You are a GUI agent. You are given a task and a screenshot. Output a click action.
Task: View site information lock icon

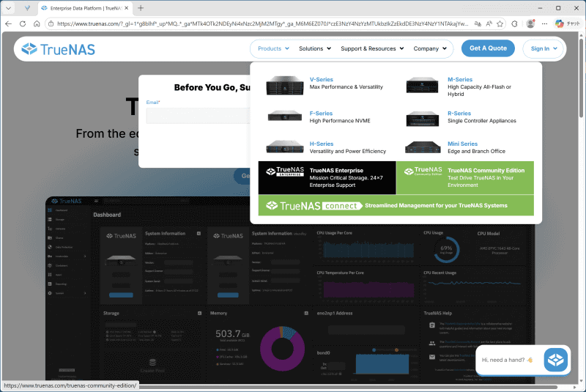(51, 23)
